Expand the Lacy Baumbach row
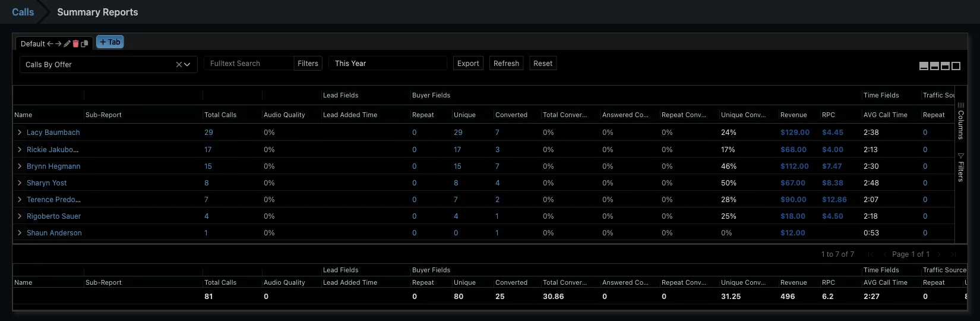Screen dimensions: 980x321 click(20, 132)
